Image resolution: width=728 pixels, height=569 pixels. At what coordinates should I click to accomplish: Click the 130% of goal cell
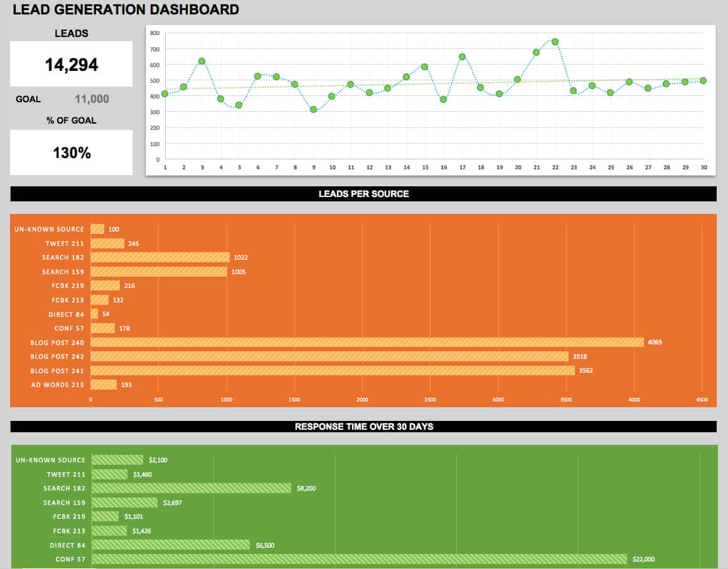[x=71, y=152]
